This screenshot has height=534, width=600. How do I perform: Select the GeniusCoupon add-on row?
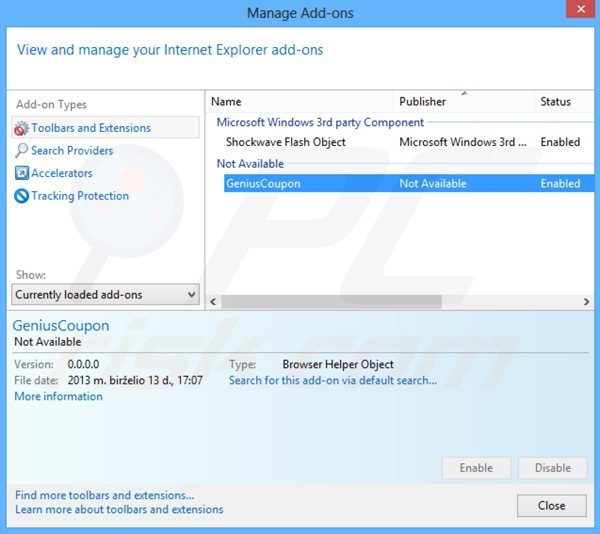409,183
